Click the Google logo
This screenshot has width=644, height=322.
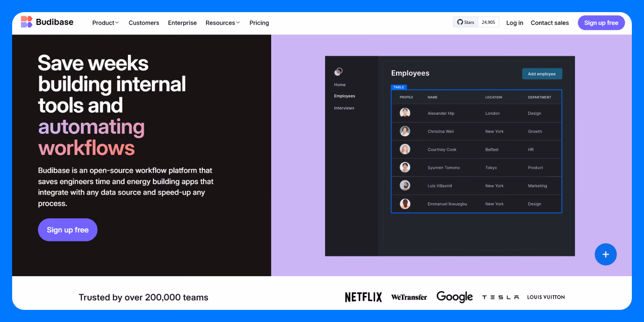pyautogui.click(x=455, y=297)
